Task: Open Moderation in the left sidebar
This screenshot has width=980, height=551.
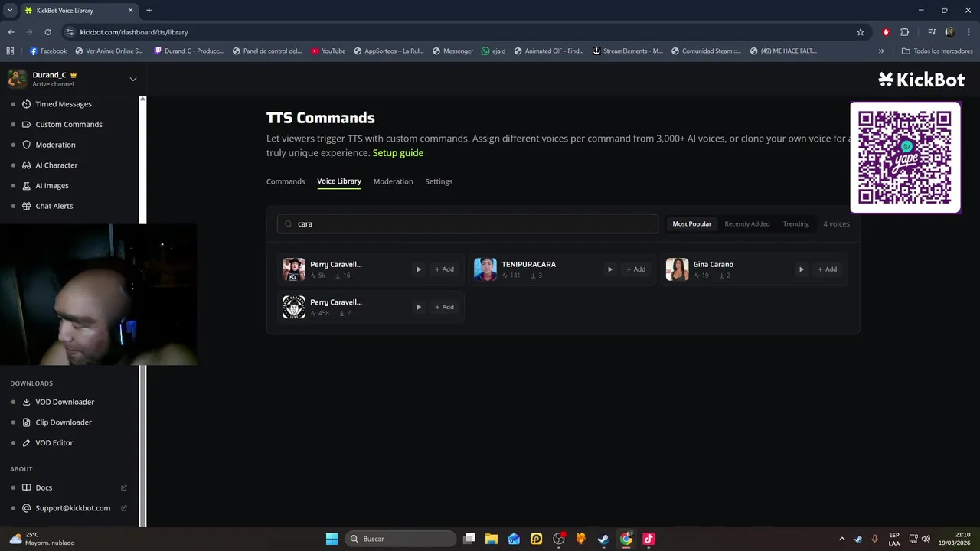Action: 55,145
